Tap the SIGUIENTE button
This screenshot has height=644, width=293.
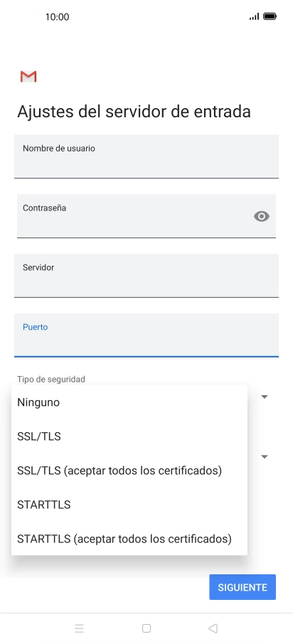(243, 587)
